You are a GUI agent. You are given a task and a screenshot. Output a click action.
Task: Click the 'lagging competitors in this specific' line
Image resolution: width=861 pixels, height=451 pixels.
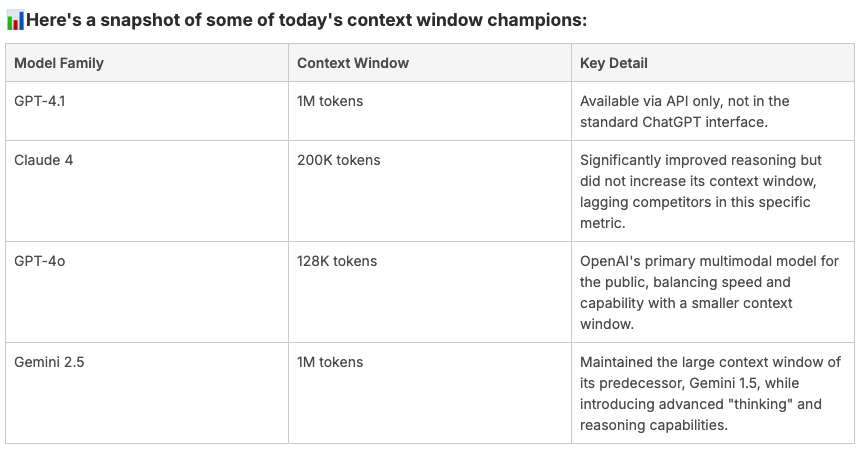pos(695,202)
